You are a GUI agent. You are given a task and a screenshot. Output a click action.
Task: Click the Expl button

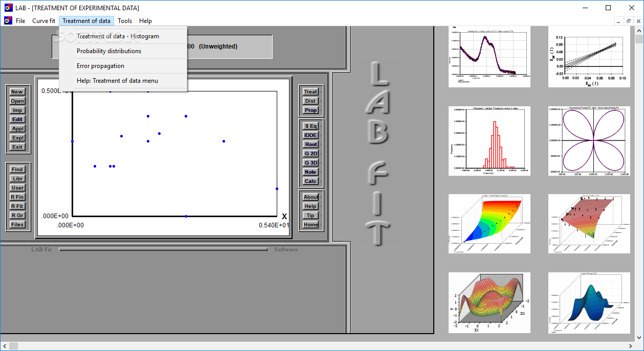tap(17, 138)
